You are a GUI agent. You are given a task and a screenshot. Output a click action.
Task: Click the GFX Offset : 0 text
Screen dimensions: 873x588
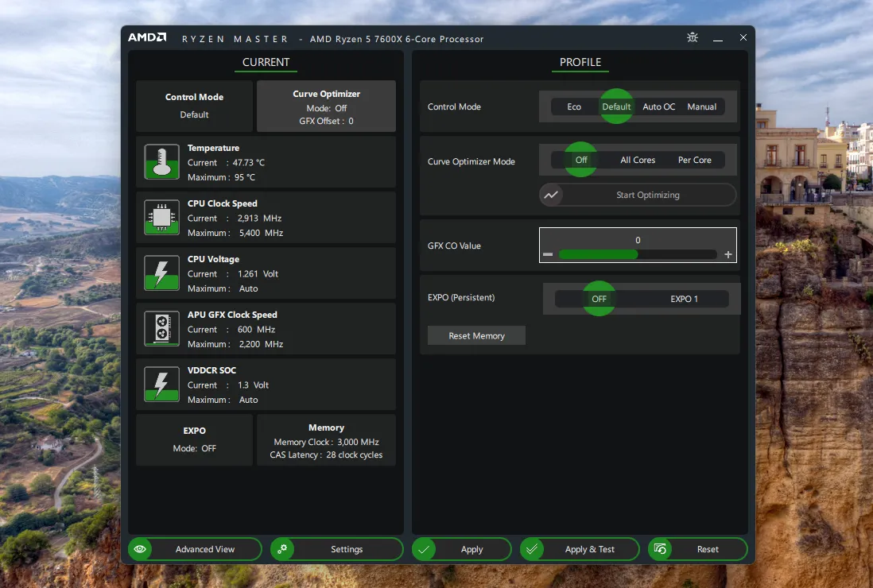click(x=326, y=121)
